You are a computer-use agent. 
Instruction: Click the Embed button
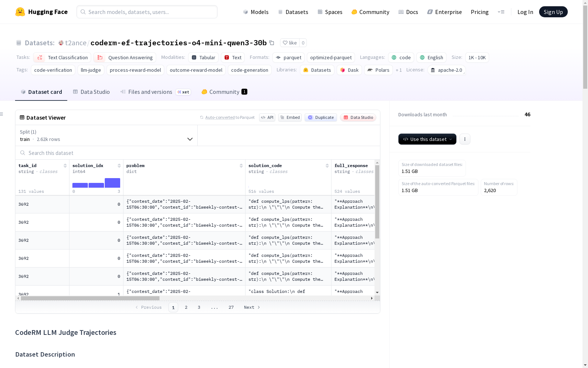pos(290,117)
